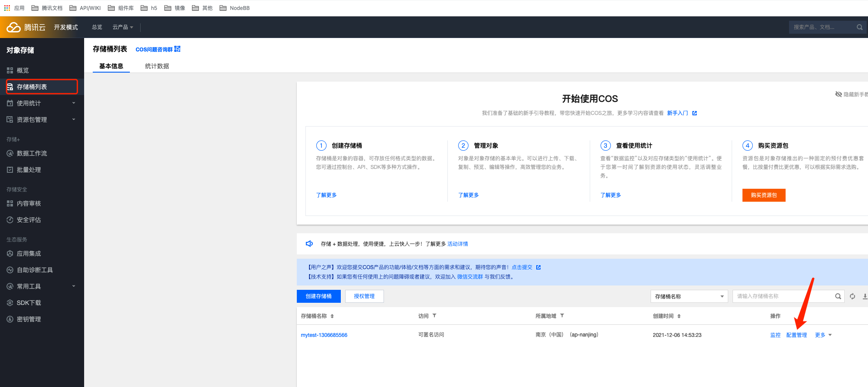Viewport: 868px width, 387px height.
Task: Filter the 所属地域 column
Action: (x=562, y=316)
